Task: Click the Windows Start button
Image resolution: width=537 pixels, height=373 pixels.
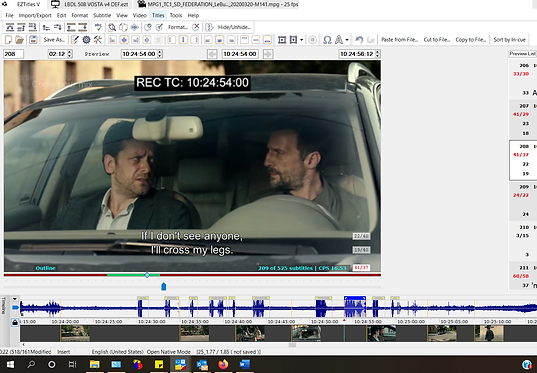Action: point(10,364)
